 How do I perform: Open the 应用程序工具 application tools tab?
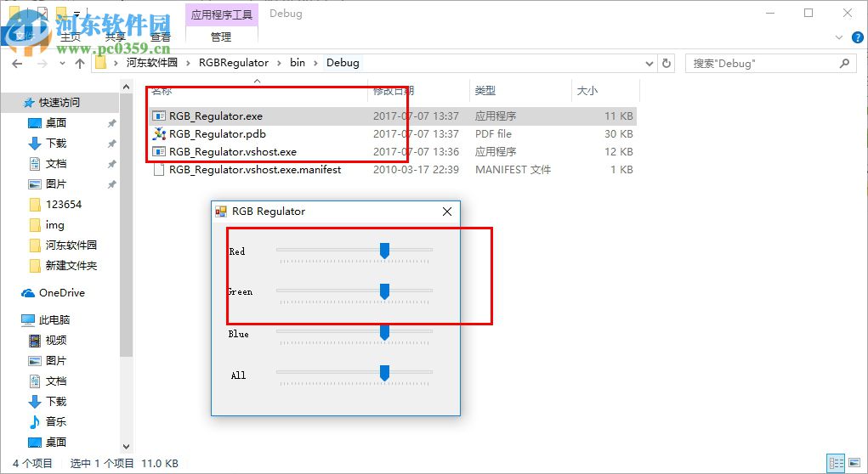tap(221, 14)
